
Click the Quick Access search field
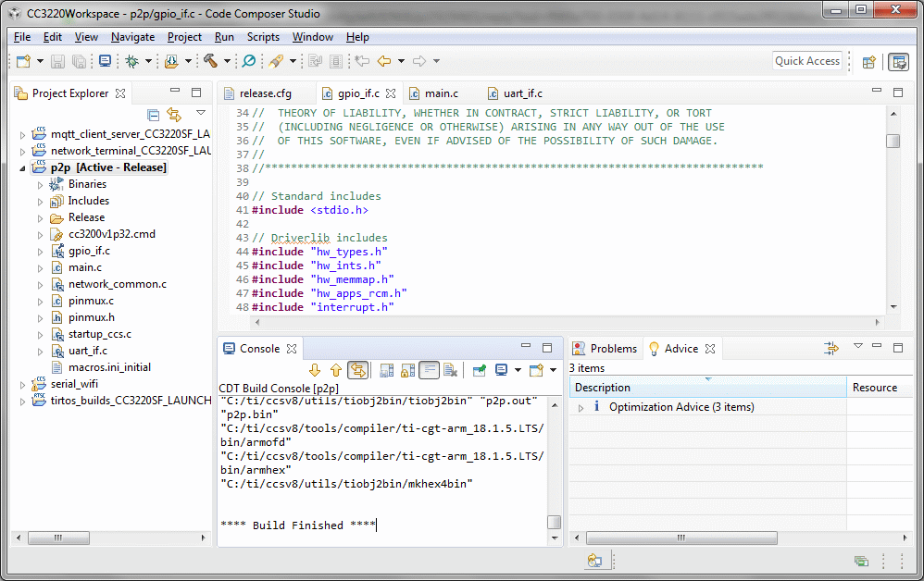(806, 61)
